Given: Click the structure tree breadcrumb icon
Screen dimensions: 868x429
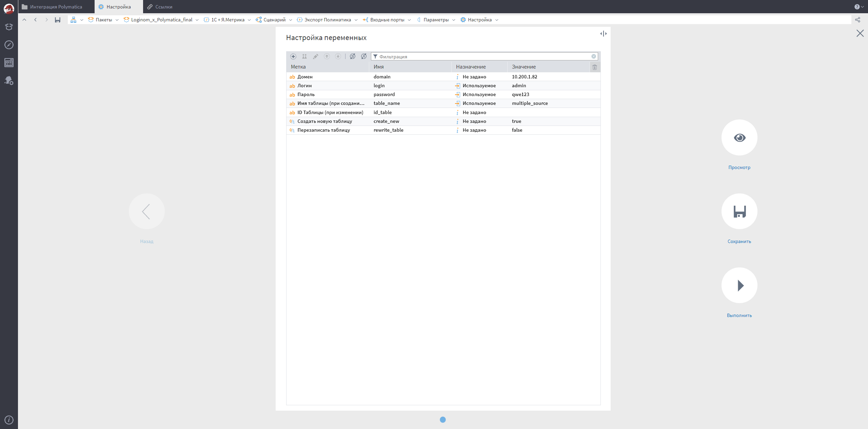Looking at the screenshot, I should [x=73, y=20].
